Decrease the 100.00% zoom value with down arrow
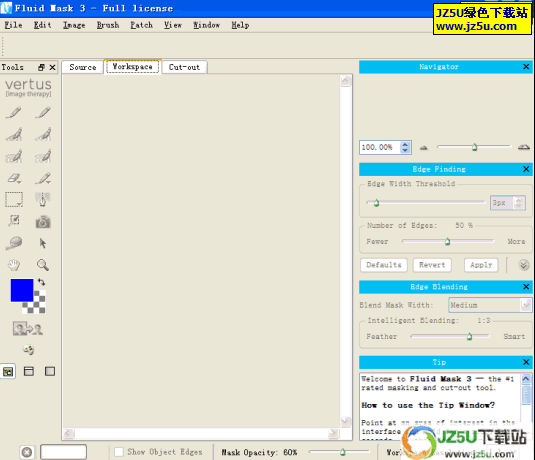This screenshot has height=460, width=535. (x=405, y=150)
